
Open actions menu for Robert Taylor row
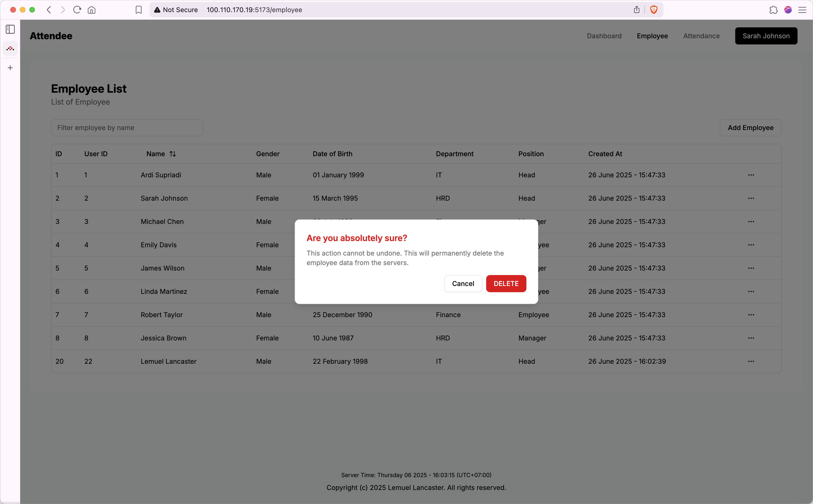(751, 314)
